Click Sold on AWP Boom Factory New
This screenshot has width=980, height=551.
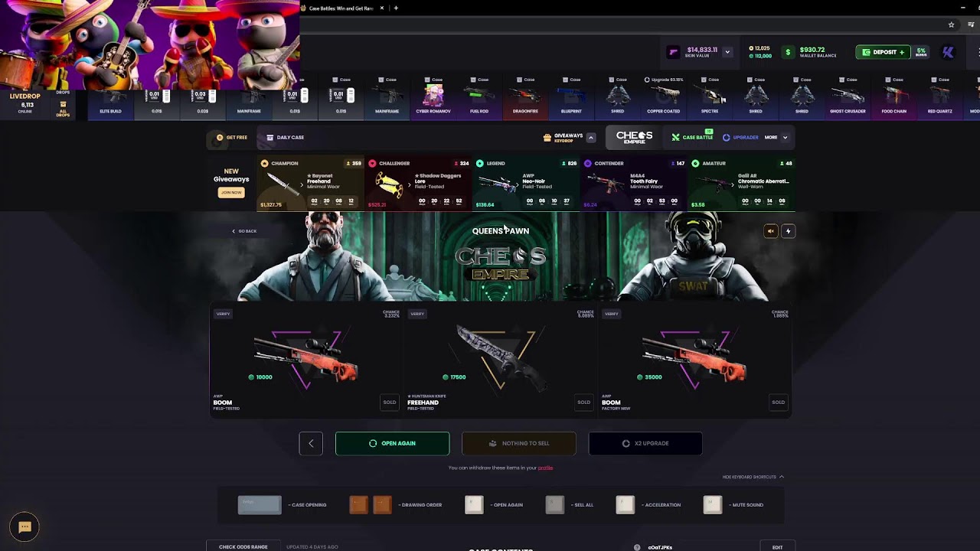(x=778, y=402)
